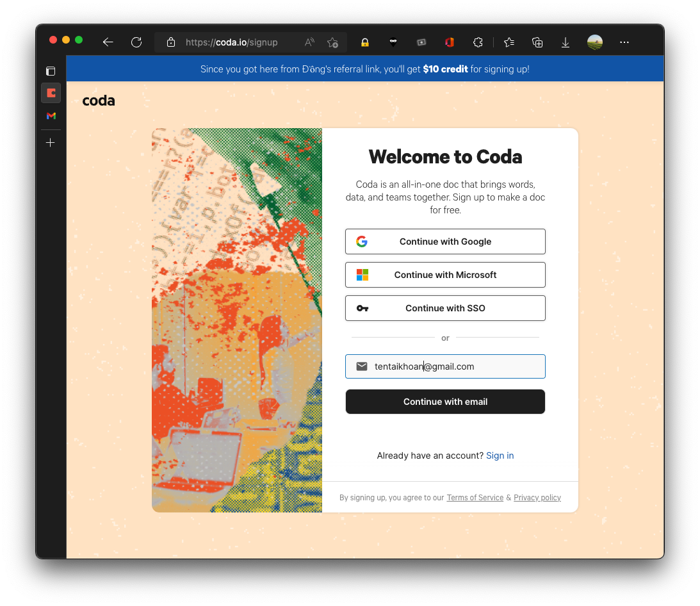Toggle the vertical tabs panel icon
The image size is (700, 606).
(51, 71)
